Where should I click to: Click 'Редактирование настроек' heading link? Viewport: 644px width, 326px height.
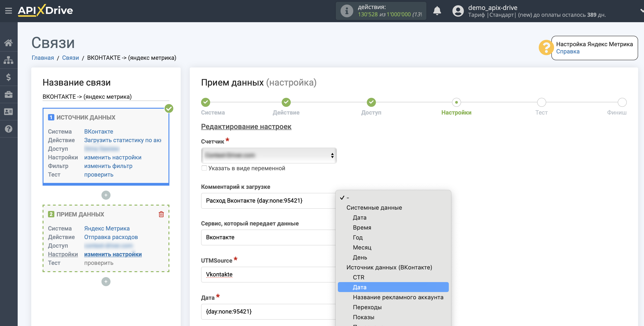pyautogui.click(x=246, y=127)
